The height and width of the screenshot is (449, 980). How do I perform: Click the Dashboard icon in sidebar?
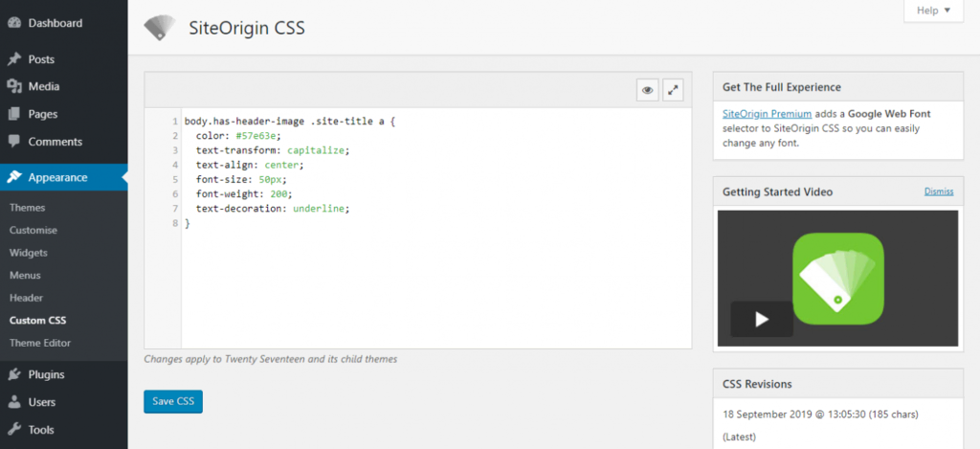tap(14, 23)
